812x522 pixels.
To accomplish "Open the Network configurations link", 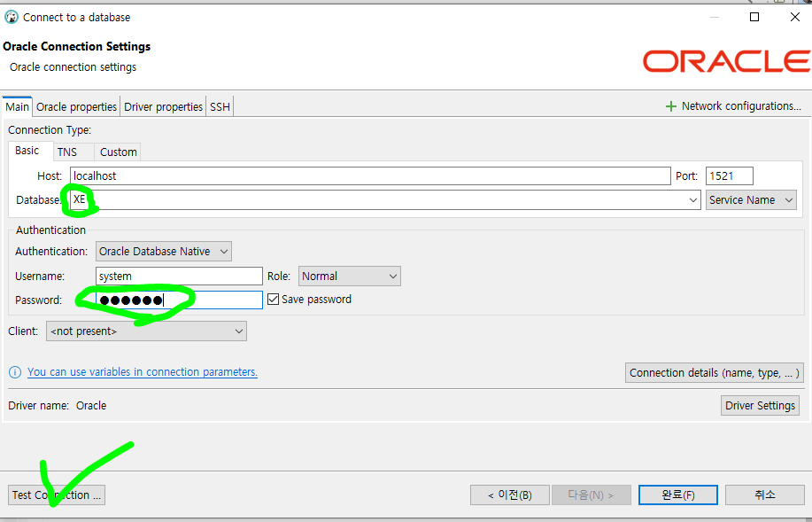I will point(741,106).
